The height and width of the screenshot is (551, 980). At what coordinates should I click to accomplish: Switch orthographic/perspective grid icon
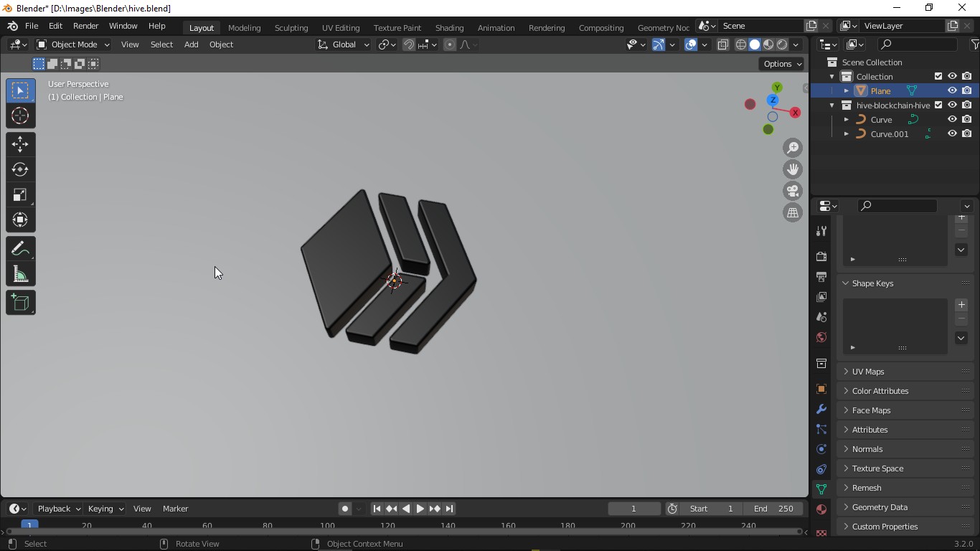point(793,212)
